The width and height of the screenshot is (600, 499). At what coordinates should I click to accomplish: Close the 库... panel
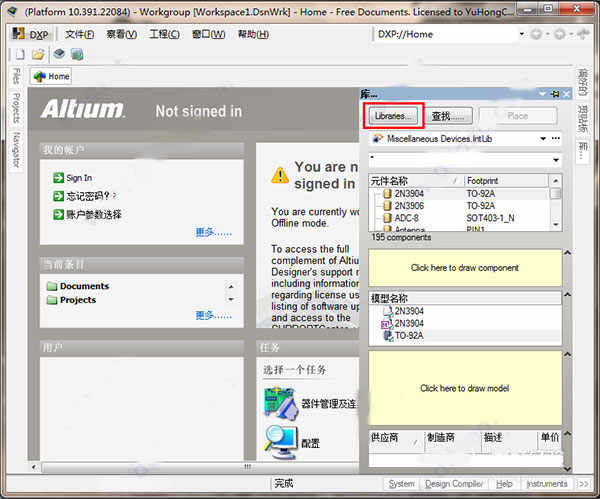(x=567, y=94)
